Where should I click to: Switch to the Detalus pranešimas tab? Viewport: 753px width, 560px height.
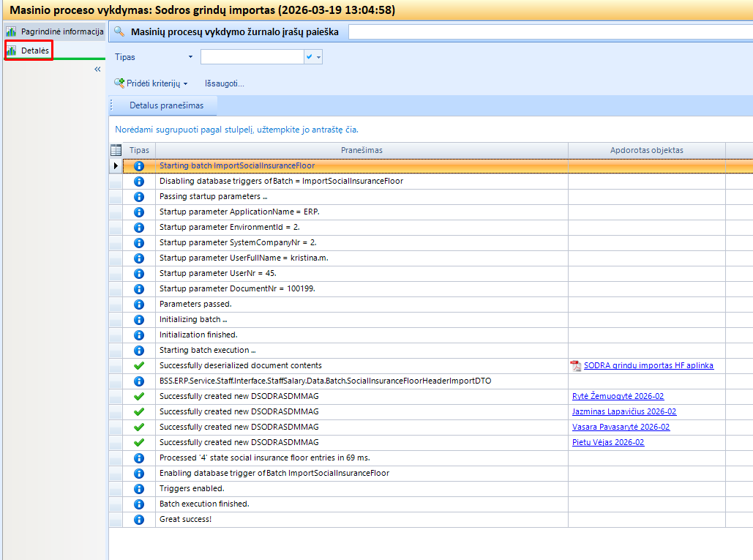click(x=167, y=105)
